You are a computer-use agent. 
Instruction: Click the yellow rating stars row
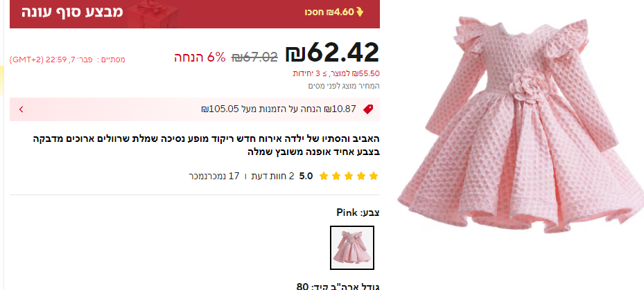click(349, 176)
